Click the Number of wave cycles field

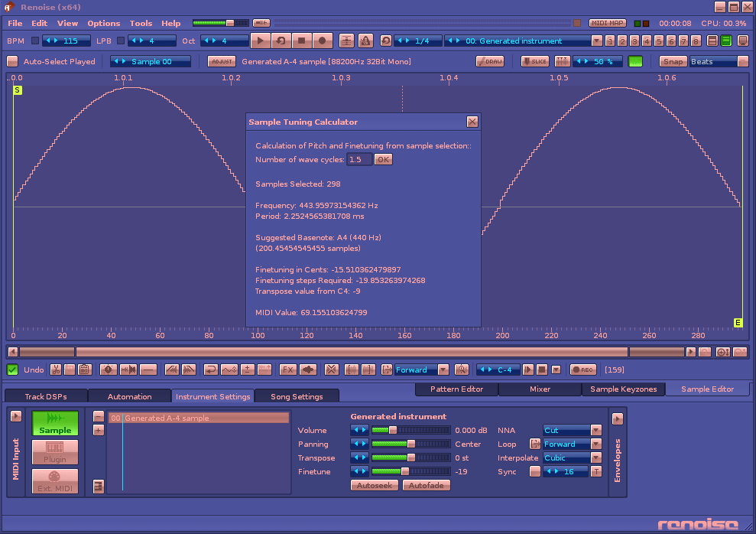360,160
